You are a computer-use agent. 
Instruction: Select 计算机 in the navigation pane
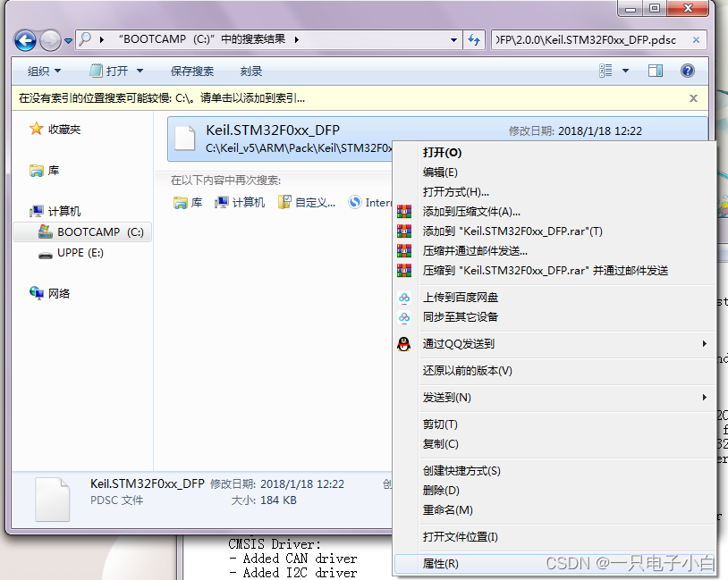[x=55, y=211]
